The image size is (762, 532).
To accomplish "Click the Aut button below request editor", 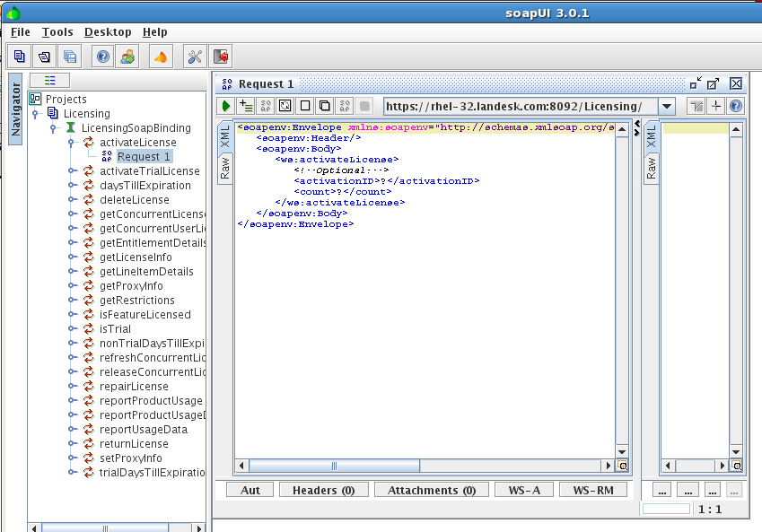I will (x=250, y=490).
